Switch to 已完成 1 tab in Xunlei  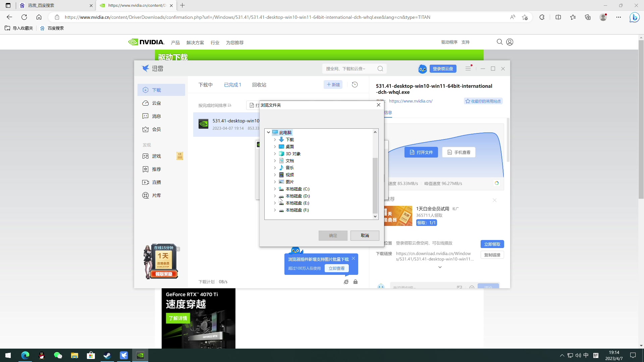coord(232,85)
